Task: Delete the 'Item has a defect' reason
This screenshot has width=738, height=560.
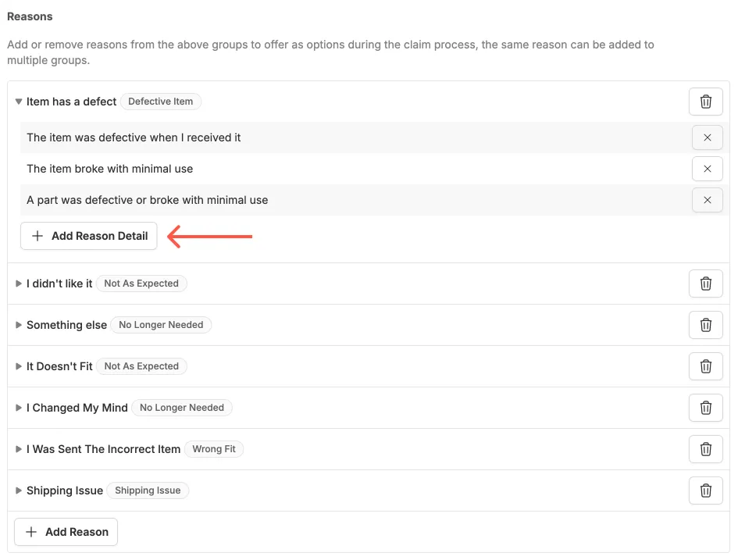Action: (x=705, y=101)
